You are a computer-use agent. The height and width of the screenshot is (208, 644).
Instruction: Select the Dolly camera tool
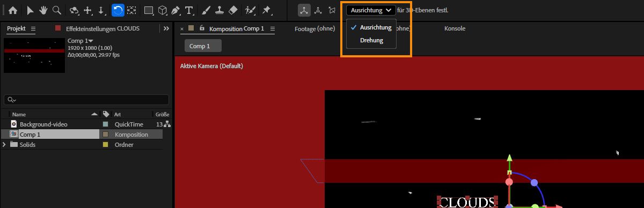pyautogui.click(x=101, y=10)
